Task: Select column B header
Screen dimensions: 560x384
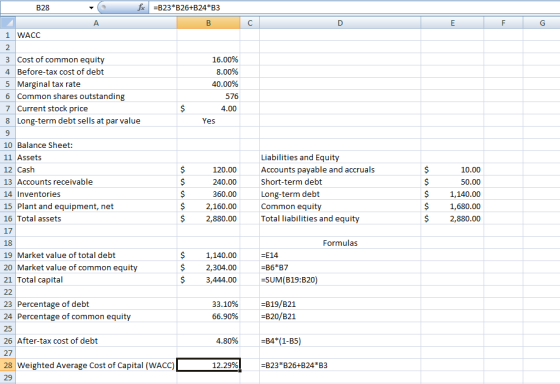Action: point(208,23)
